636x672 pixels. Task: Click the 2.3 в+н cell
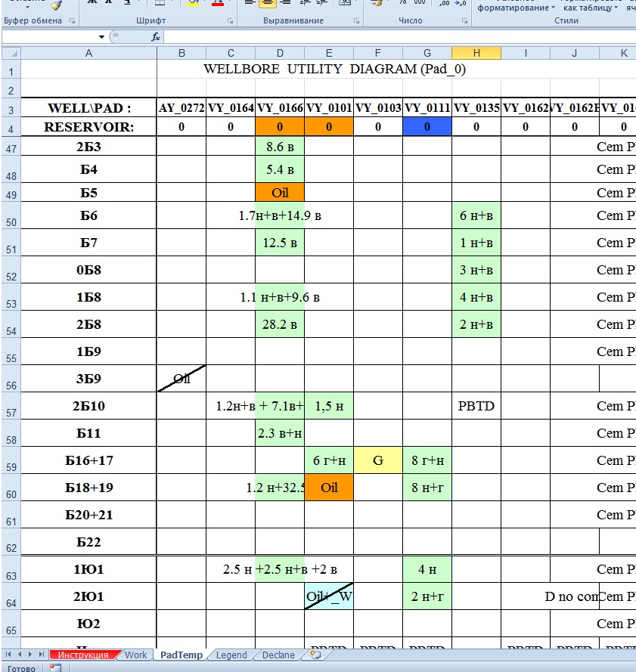[280, 433]
